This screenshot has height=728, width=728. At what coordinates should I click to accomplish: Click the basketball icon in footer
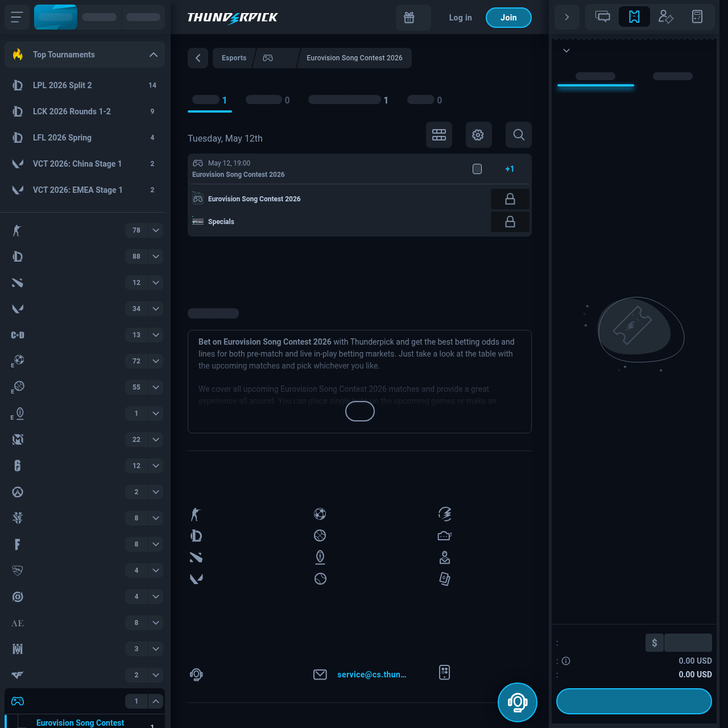pos(320,536)
